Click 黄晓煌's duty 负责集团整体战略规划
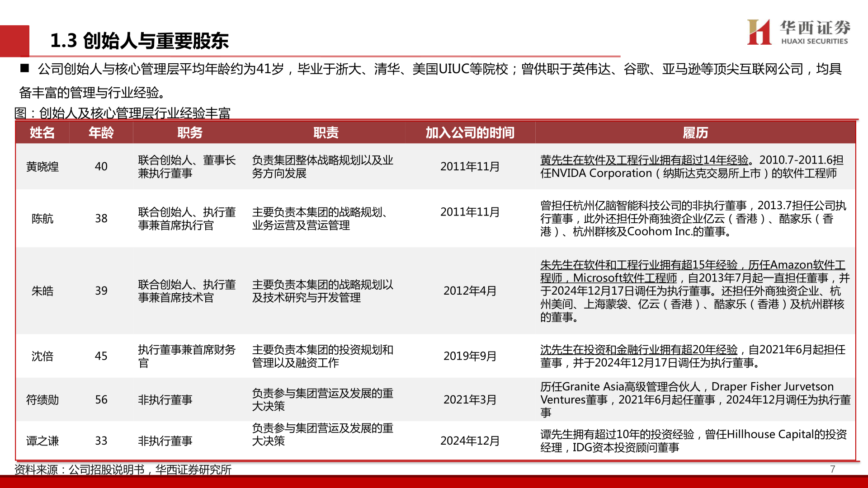The height and width of the screenshot is (488, 868). (322, 167)
